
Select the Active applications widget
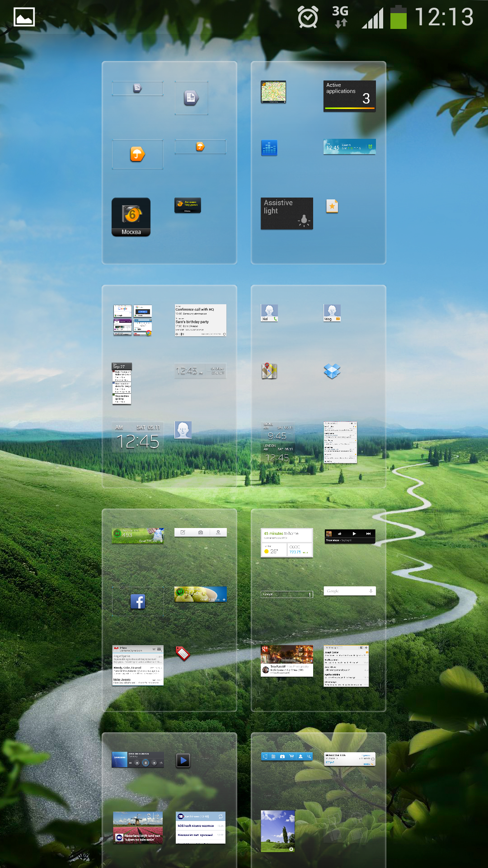point(349,96)
